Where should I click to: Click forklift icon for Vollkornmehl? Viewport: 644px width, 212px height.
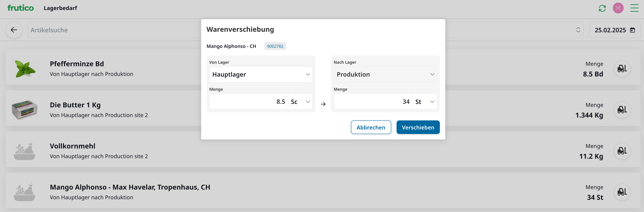point(622,151)
